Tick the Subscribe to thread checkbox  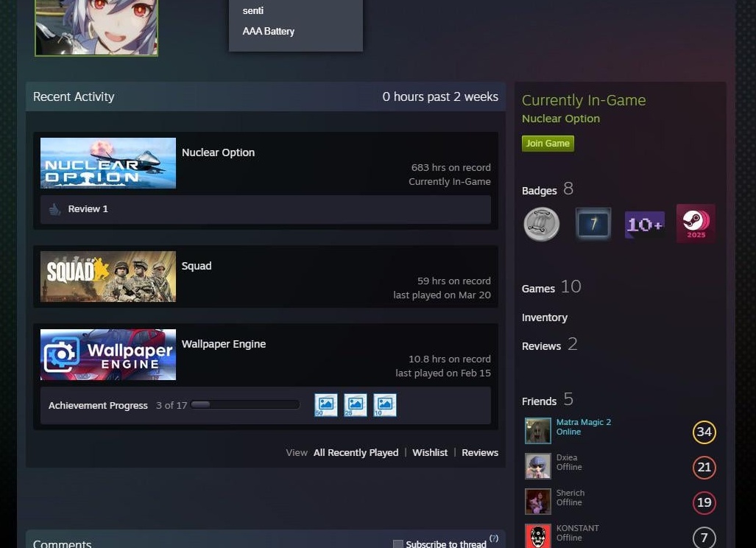coord(398,544)
